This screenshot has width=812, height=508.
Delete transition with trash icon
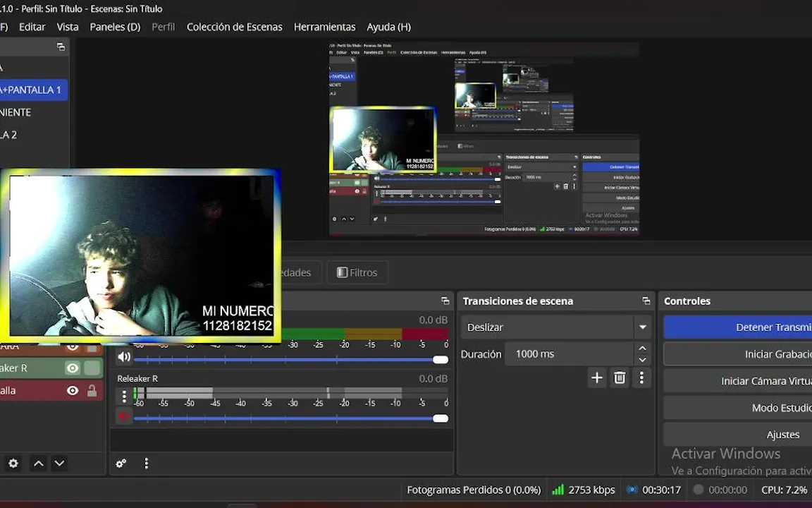point(620,378)
